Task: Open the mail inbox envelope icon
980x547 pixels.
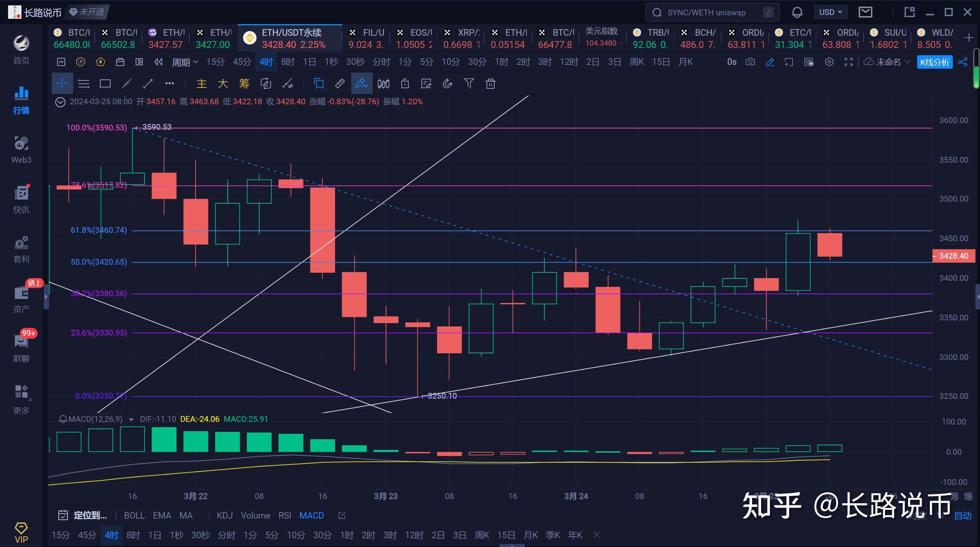Action: [865, 12]
